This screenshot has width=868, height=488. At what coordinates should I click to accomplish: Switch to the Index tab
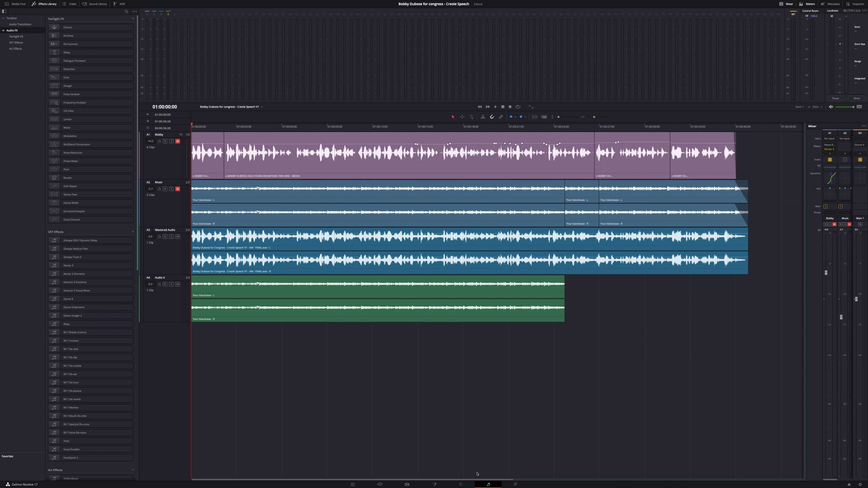pos(70,4)
